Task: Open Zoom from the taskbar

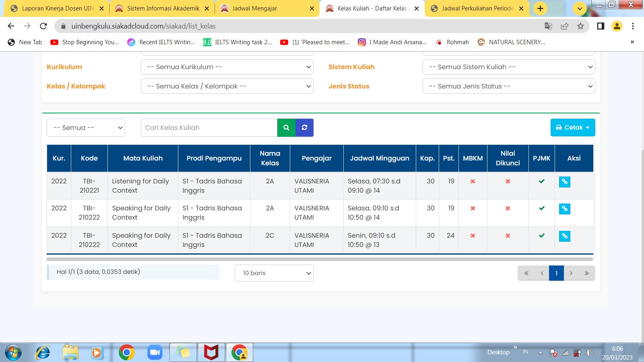Action: click(155, 353)
